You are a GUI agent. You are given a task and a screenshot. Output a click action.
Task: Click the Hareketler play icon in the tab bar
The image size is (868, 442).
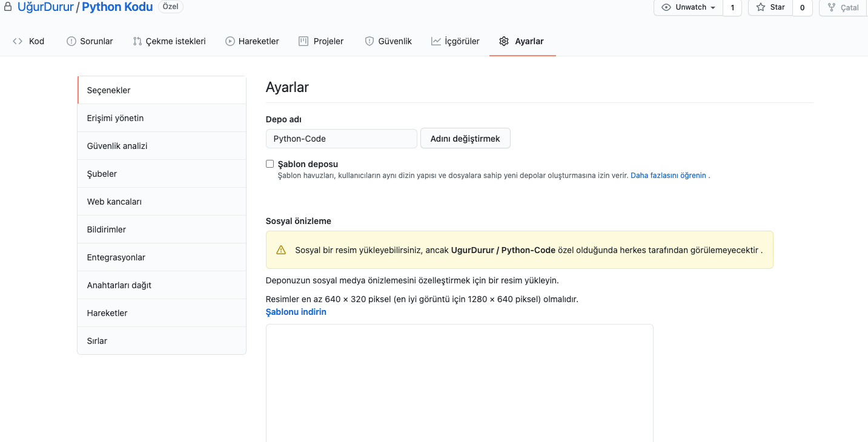(230, 41)
